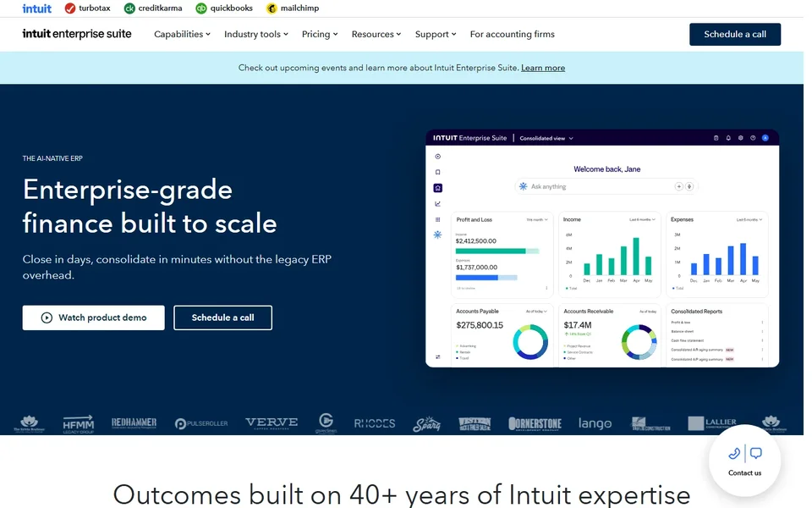Click the hero section's Schedule a call button
The width and height of the screenshot is (812, 508).
point(222,317)
